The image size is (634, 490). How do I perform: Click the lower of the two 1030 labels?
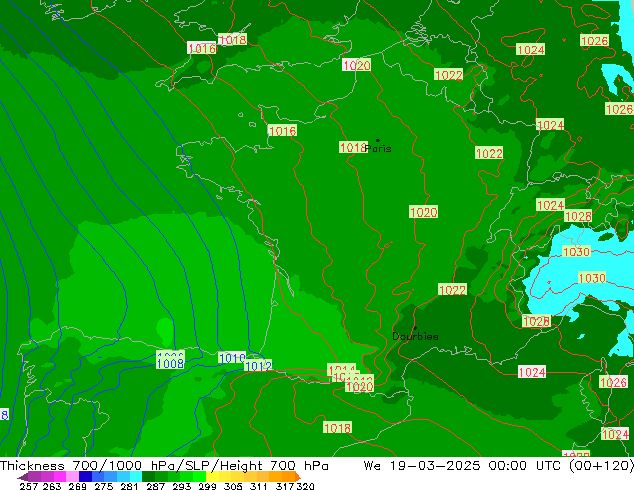pyautogui.click(x=592, y=278)
